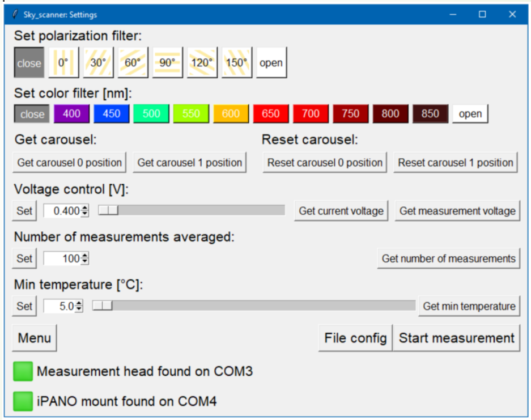Choose the 150° polarization filter icon
This screenshot has height=420, width=531.
click(236, 63)
